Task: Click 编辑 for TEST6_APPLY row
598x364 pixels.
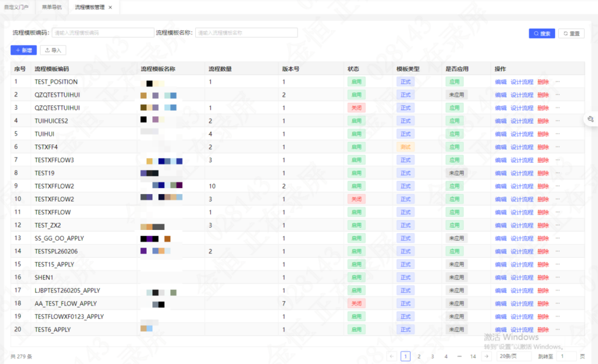Action: tap(500, 329)
